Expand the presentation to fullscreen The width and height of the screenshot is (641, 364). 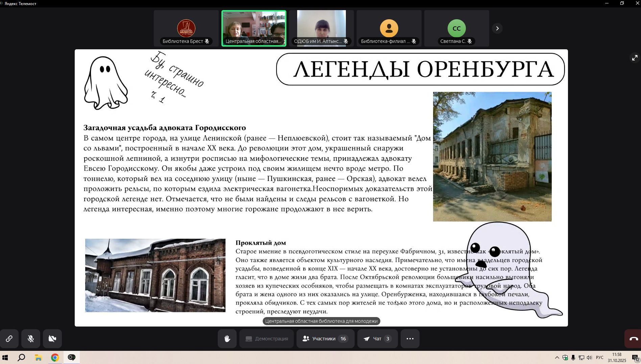[x=635, y=58]
